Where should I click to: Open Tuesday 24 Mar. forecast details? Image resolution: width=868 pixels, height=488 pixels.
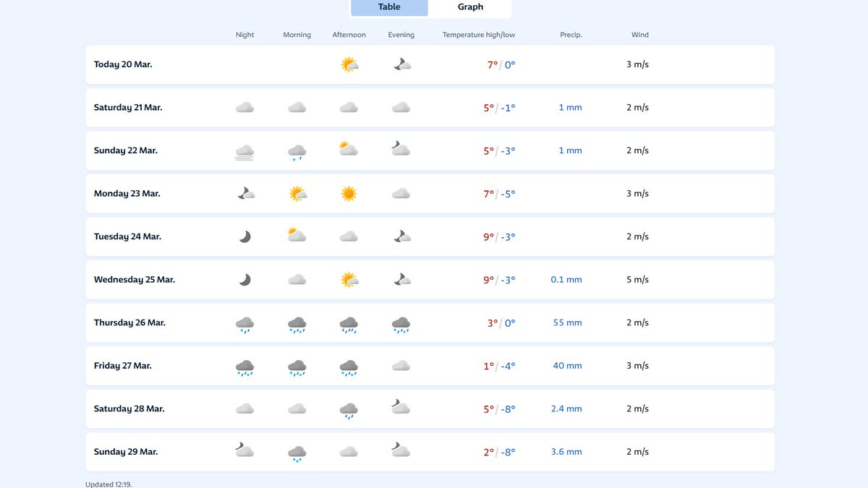[430, 236]
